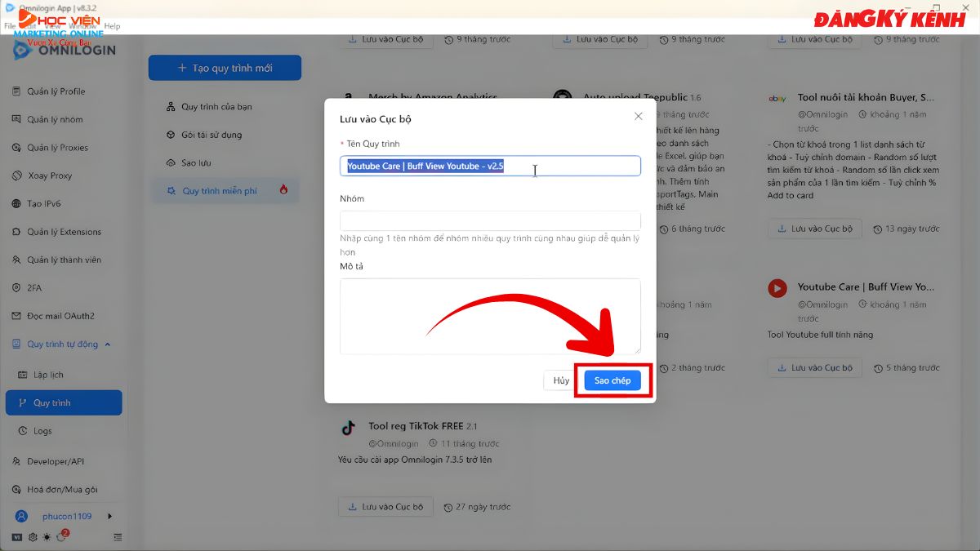
Task: Click into the Mô tả textarea
Action: coord(490,316)
